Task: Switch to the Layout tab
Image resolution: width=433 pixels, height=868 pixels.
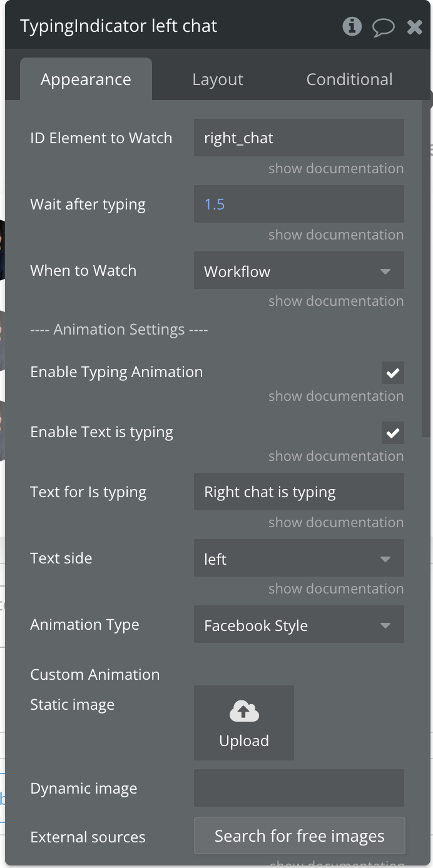Action: click(x=218, y=79)
